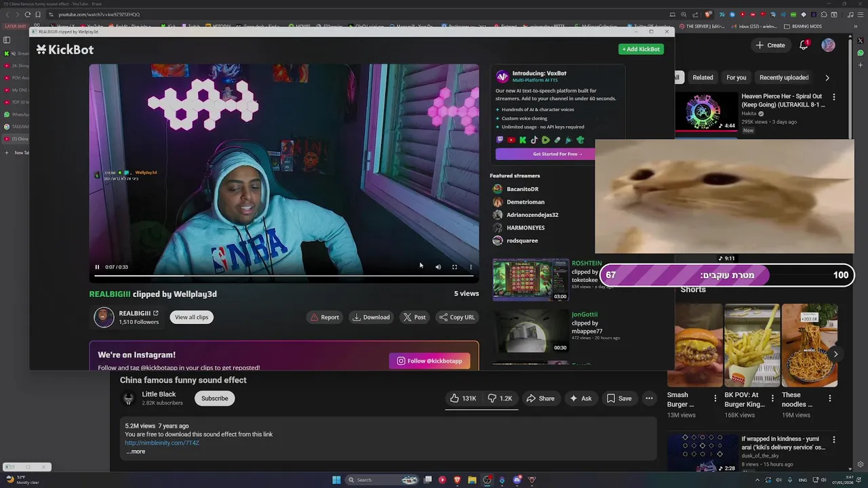The height and width of the screenshot is (488, 868).
Task: Select the Related filter chip
Action: [703, 77]
